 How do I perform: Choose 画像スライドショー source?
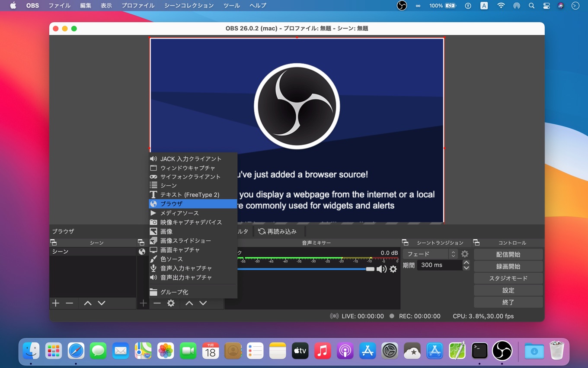[x=193, y=241]
